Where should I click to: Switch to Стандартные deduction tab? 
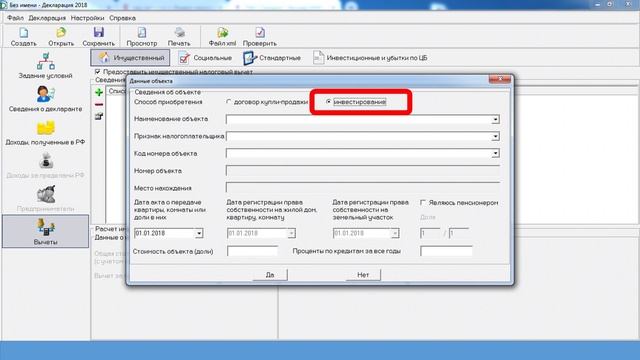pos(272,58)
